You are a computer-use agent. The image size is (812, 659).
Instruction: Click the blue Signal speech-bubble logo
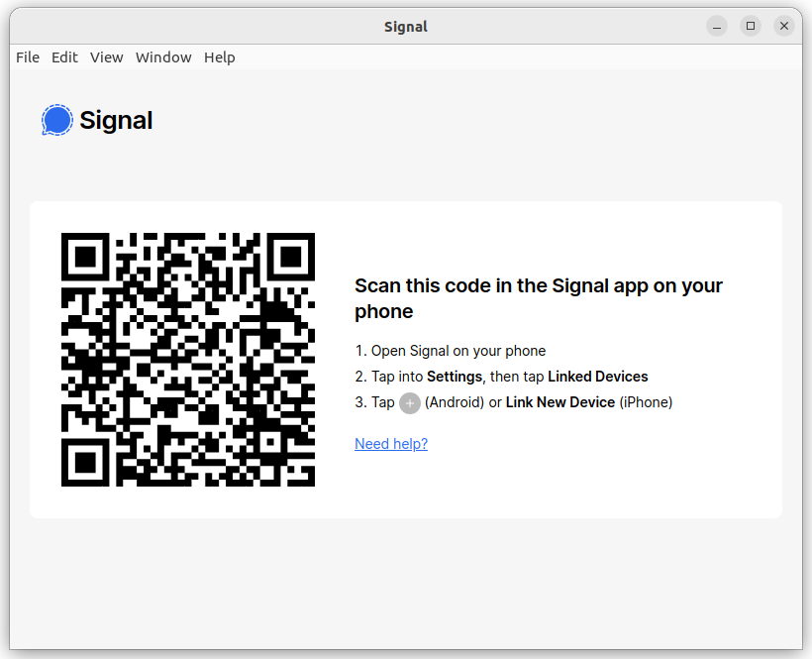click(57, 120)
